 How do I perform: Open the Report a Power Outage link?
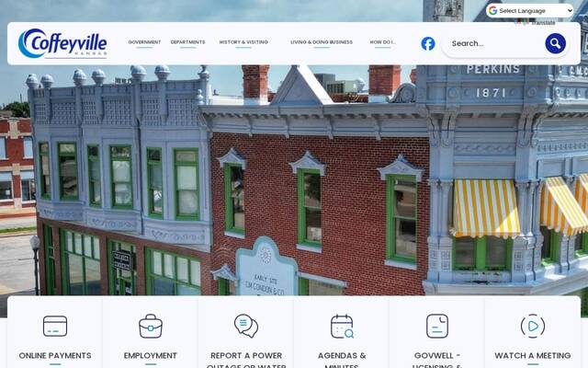[246, 360]
